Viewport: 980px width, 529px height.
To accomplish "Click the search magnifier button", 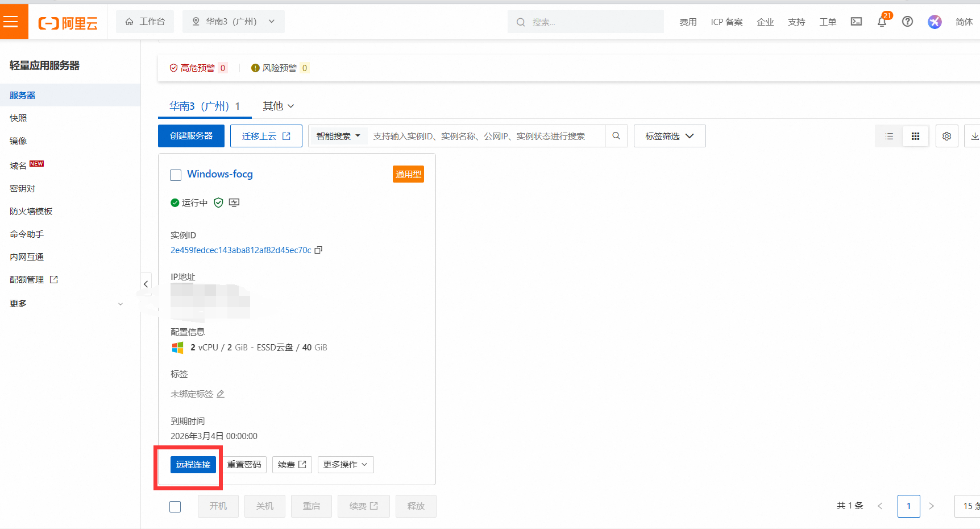I will (x=616, y=136).
